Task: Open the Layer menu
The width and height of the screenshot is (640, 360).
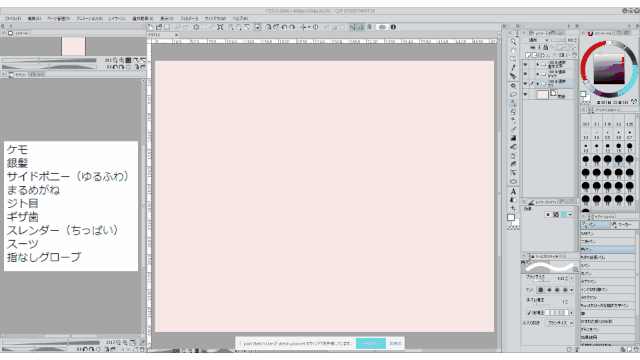Action: (117, 18)
